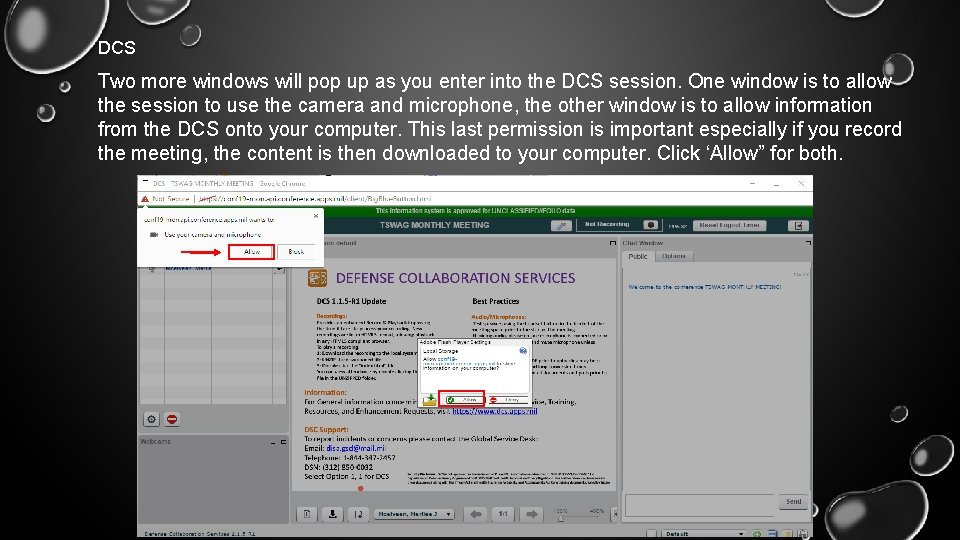Open the presenter name dropdown

[x=414, y=514]
